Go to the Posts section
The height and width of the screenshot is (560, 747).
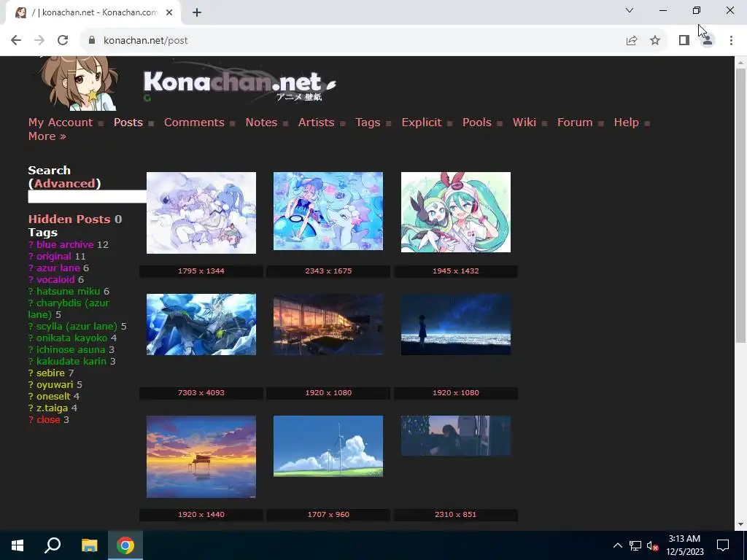(x=128, y=122)
